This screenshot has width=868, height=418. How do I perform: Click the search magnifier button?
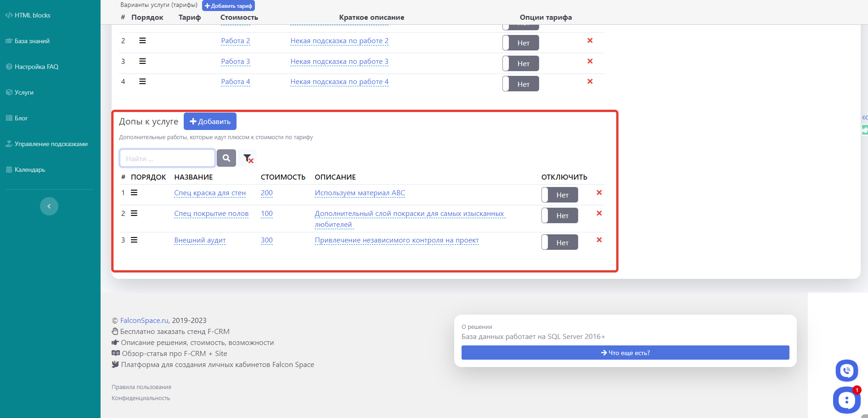pos(226,158)
